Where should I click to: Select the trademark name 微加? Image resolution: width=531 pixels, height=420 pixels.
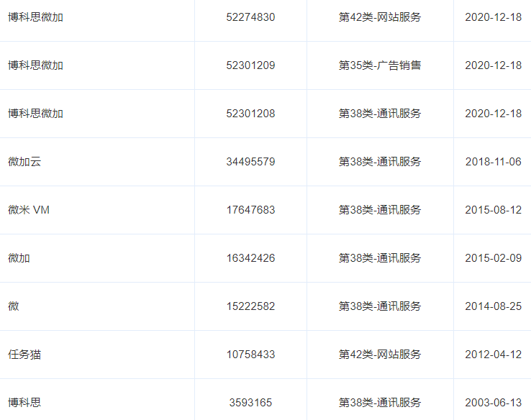(x=19, y=258)
